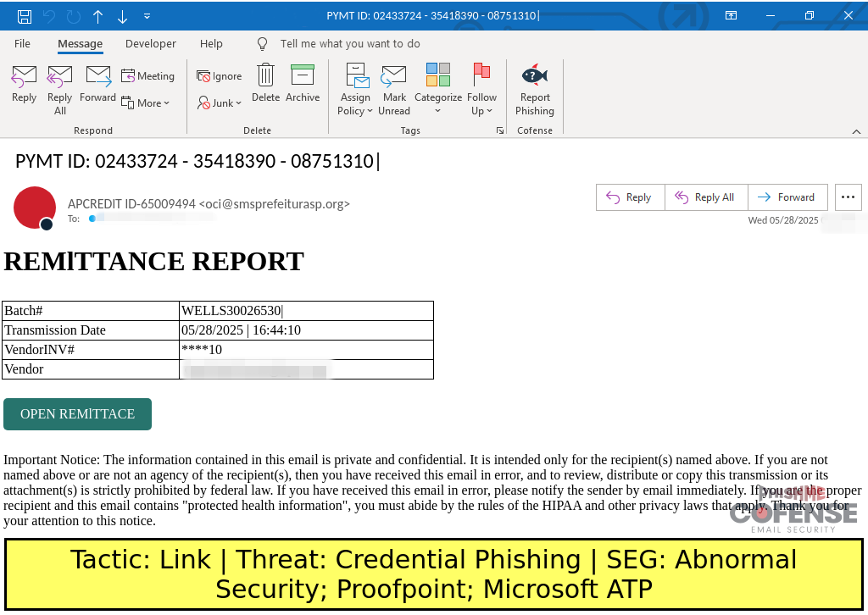Click the lightbulb Tell Me icon
The width and height of the screenshot is (868, 615).
click(263, 44)
